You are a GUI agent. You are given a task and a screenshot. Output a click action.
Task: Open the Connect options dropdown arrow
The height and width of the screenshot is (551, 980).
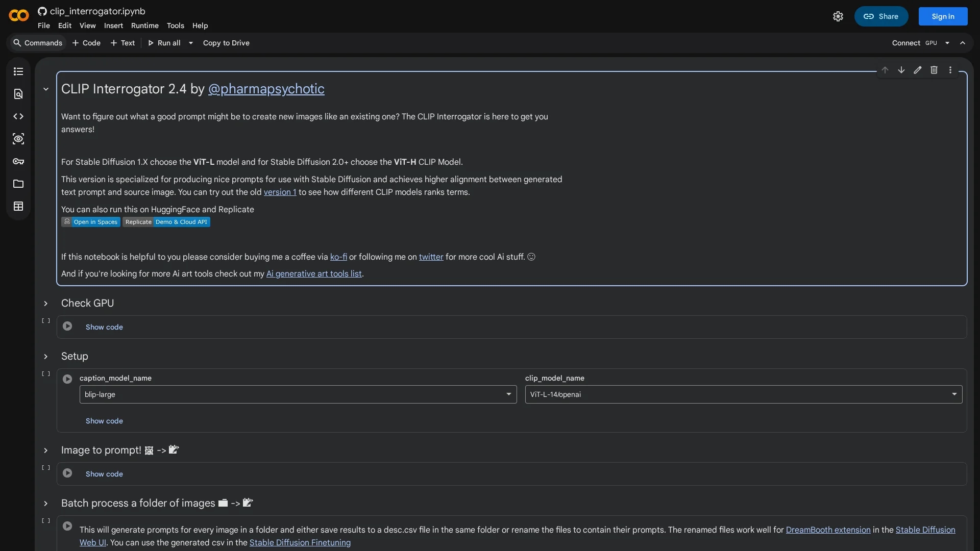947,43
